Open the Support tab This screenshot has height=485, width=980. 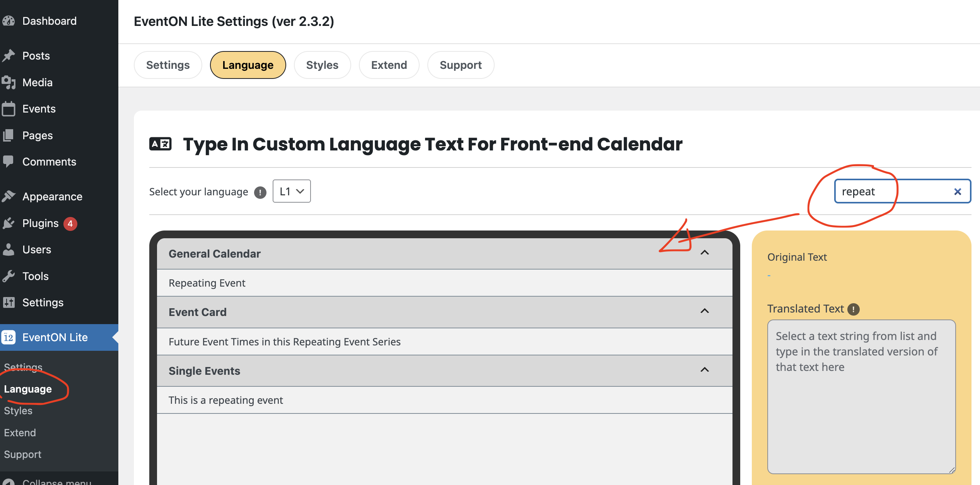pos(461,65)
